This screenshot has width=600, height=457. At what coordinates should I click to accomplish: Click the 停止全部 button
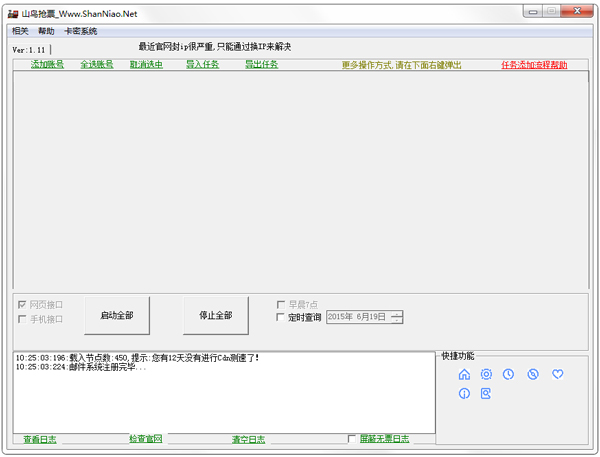click(216, 315)
